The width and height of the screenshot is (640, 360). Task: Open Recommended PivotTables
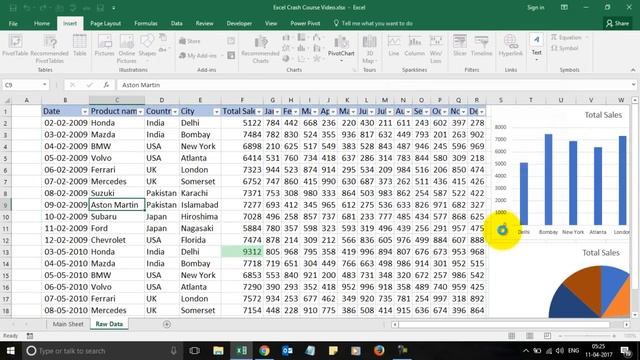[49, 49]
